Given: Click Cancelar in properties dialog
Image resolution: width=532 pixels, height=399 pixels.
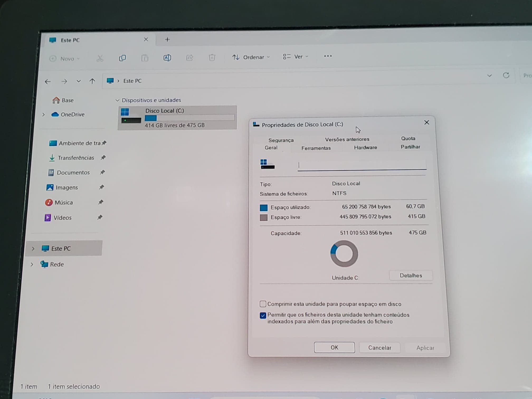Looking at the screenshot, I should point(379,348).
